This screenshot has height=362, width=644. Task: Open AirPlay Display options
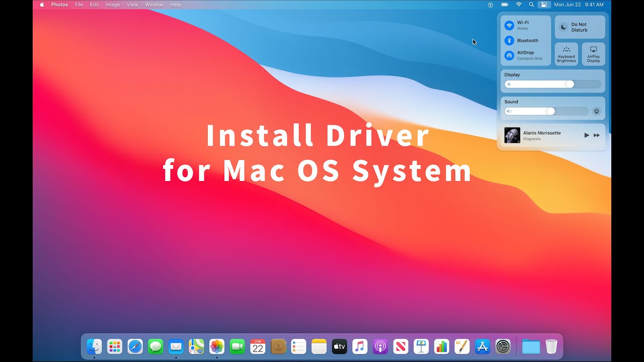[594, 54]
